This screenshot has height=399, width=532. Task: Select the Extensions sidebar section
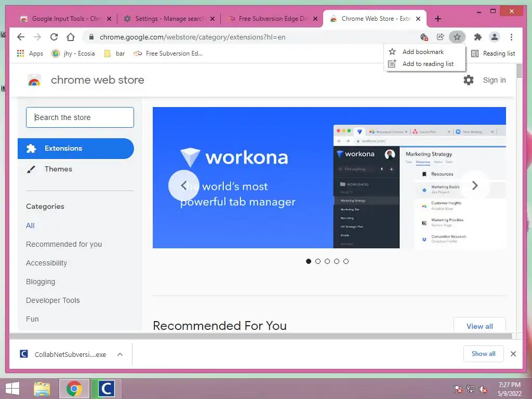point(76,148)
